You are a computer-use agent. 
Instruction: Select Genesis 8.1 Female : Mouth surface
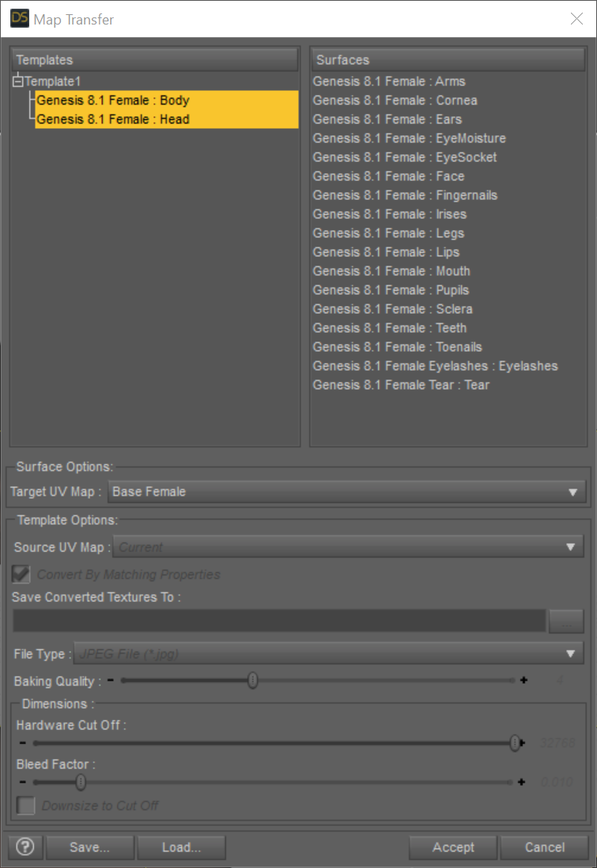tap(391, 270)
